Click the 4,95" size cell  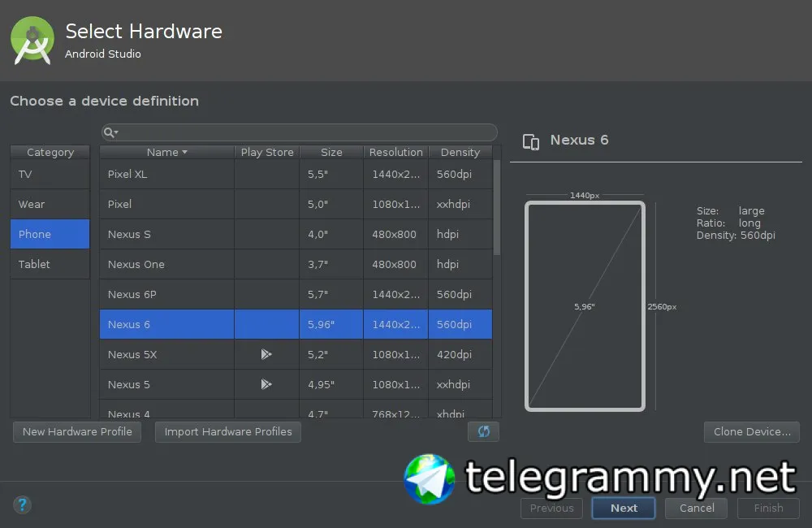pyautogui.click(x=331, y=384)
